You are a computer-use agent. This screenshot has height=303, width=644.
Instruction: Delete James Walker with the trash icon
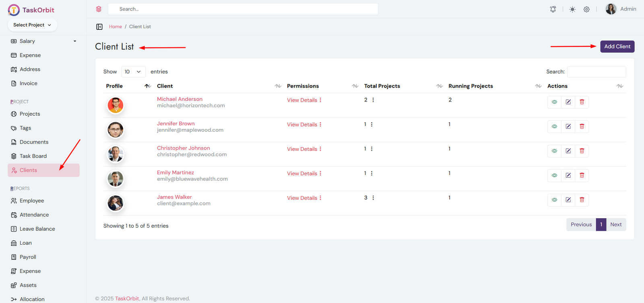[x=582, y=200]
